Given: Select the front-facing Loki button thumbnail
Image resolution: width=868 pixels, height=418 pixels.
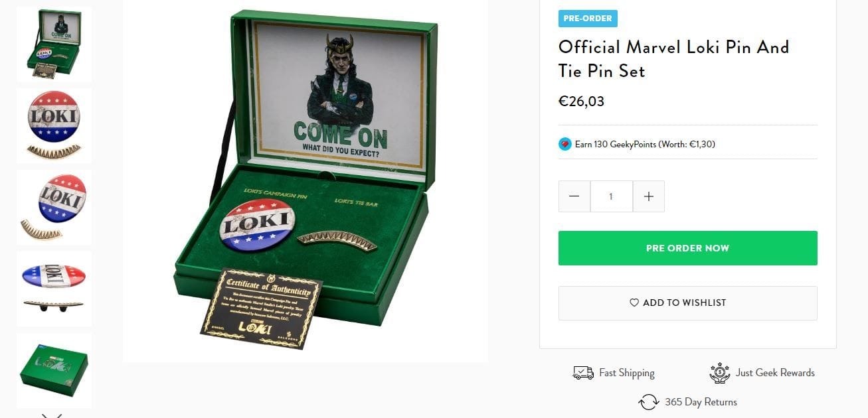Looking at the screenshot, I should [x=54, y=126].
